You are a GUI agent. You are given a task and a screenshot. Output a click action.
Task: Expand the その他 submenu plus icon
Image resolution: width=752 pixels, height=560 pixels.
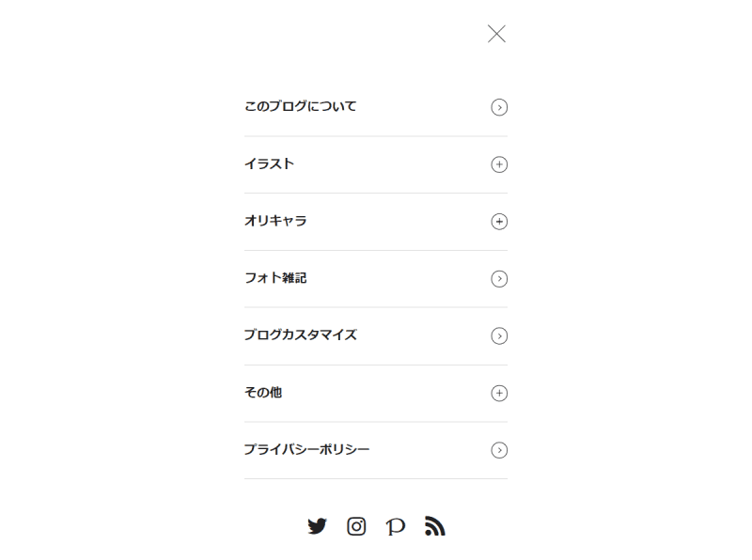point(499,393)
